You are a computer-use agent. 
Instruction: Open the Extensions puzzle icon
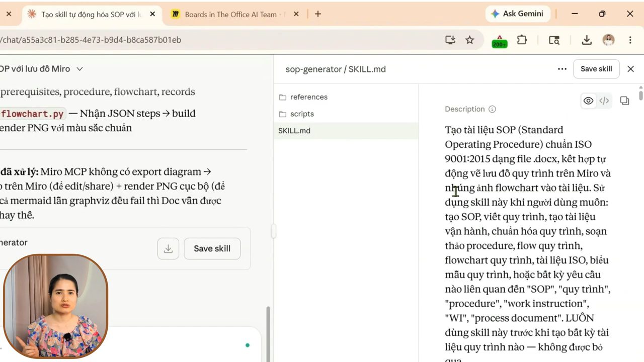point(522,40)
